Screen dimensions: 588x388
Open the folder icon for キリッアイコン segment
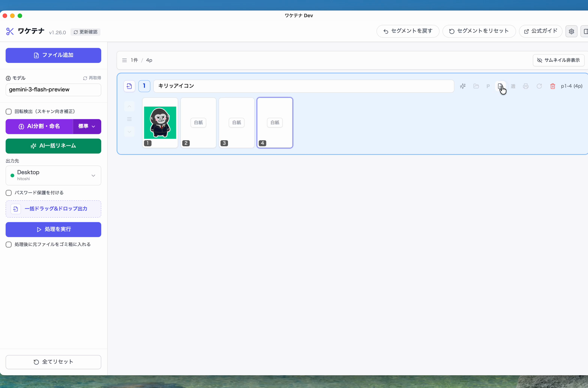pos(476,86)
